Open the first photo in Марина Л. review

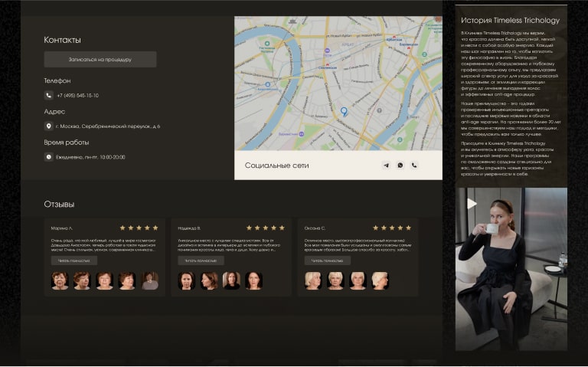pyautogui.click(x=60, y=280)
